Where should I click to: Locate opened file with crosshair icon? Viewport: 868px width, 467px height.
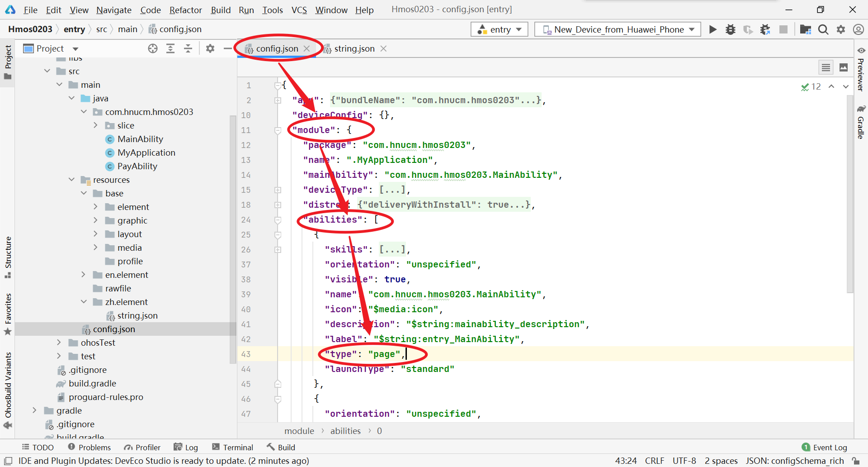tap(153, 48)
